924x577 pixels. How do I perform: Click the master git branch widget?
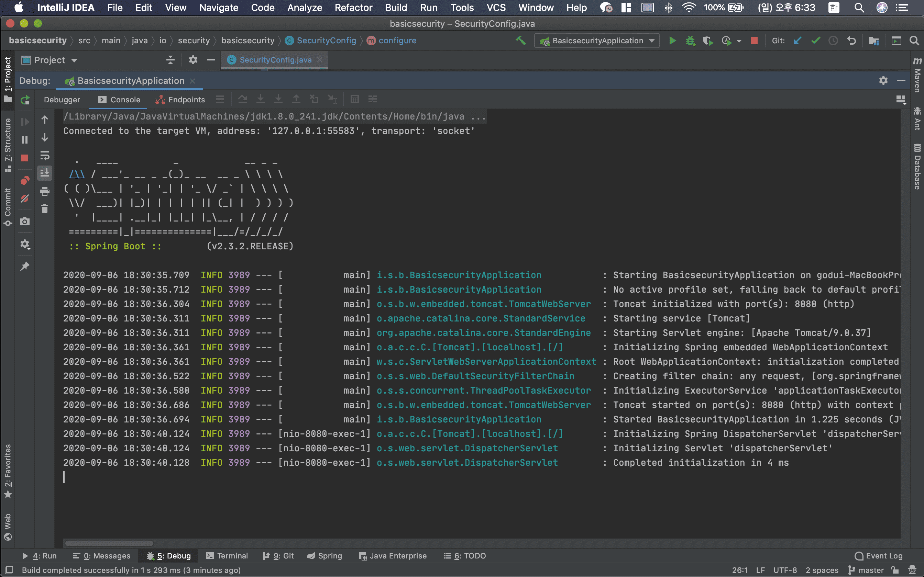click(866, 570)
